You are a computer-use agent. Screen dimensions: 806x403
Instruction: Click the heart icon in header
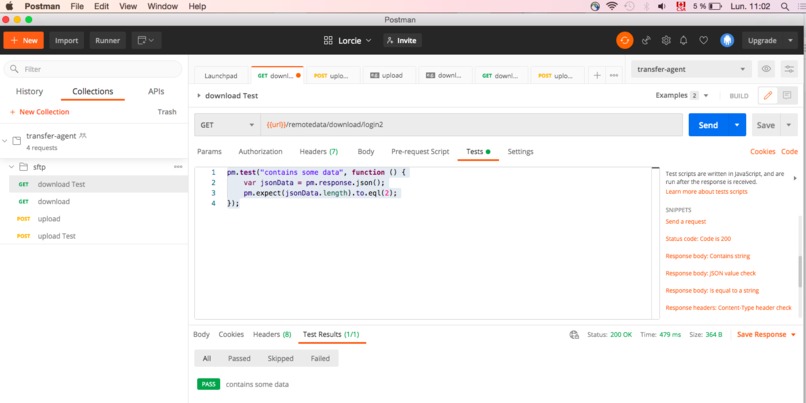tap(704, 40)
